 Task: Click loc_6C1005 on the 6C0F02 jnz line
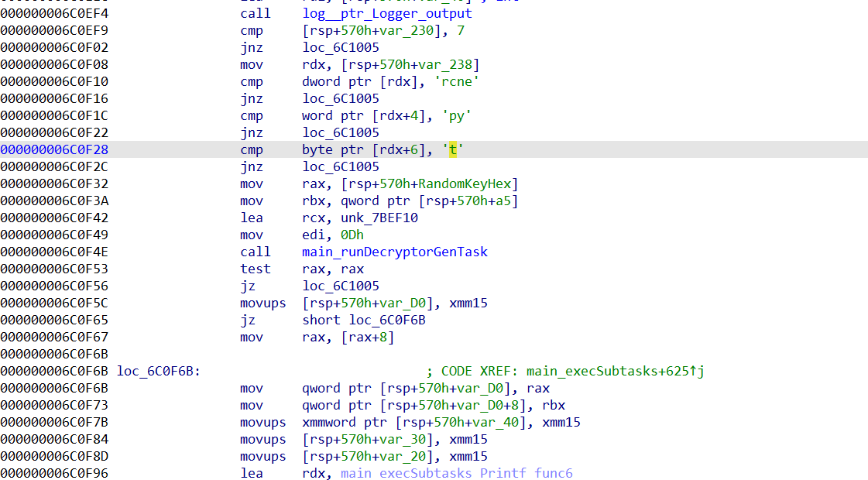341,47
